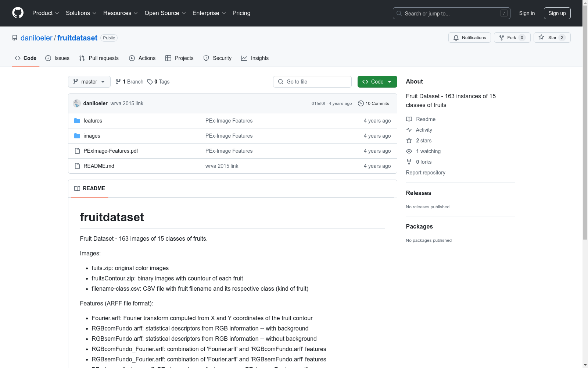Open the images folder

[x=92, y=136]
